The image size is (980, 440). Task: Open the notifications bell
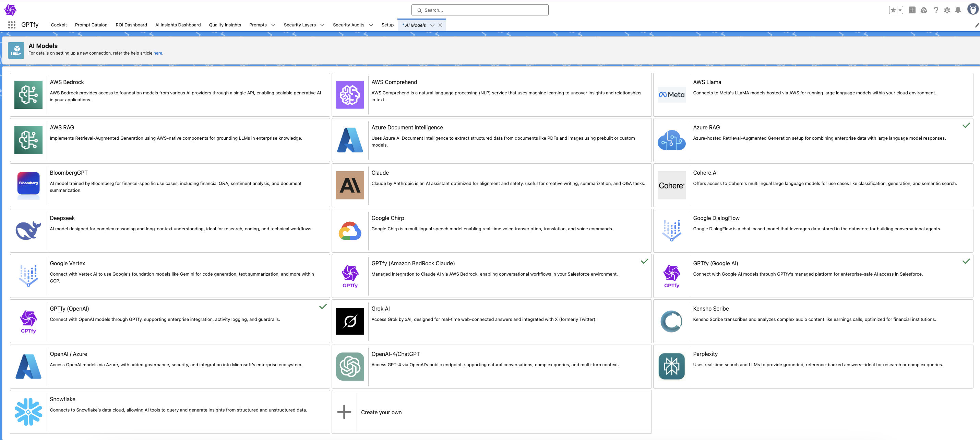[958, 10]
